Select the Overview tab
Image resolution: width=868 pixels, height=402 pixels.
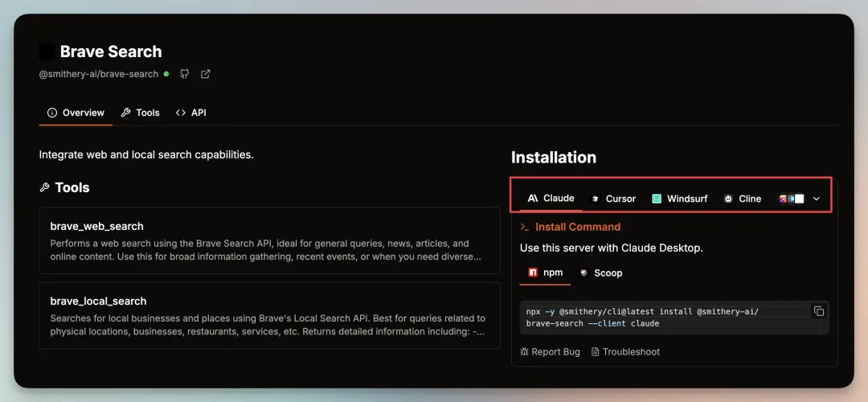(76, 113)
